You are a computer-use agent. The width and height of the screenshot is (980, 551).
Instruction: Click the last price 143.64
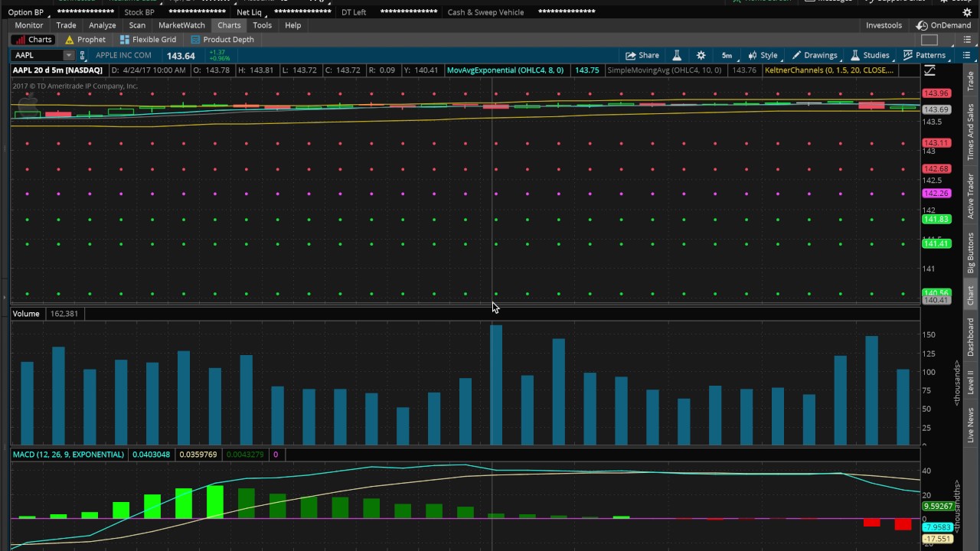coord(181,56)
